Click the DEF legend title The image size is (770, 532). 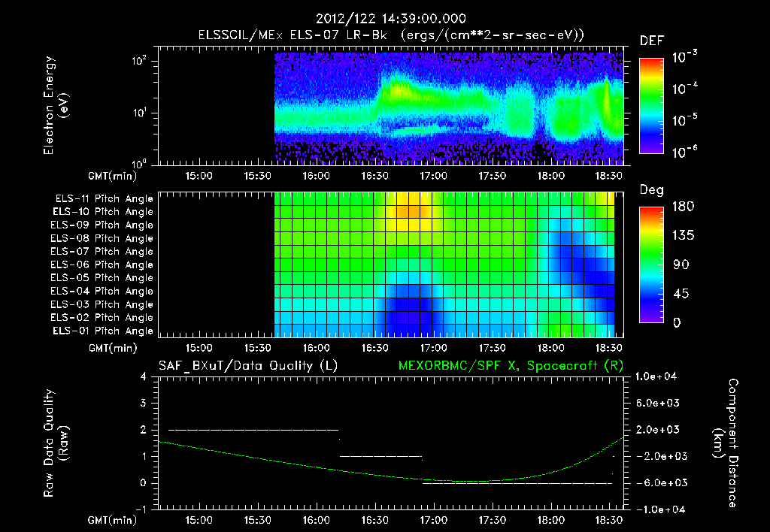pyautogui.click(x=652, y=41)
